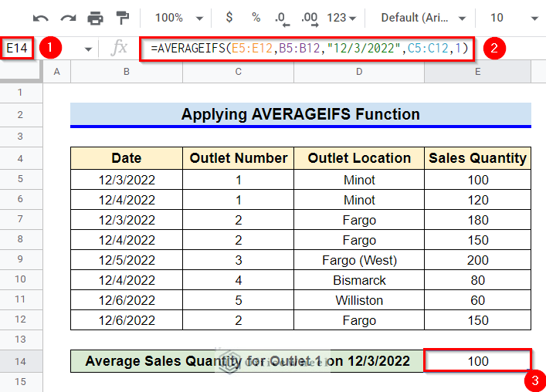Open the 100% zoom dropdown
Viewport: 546px width, 392px height.
(178, 18)
